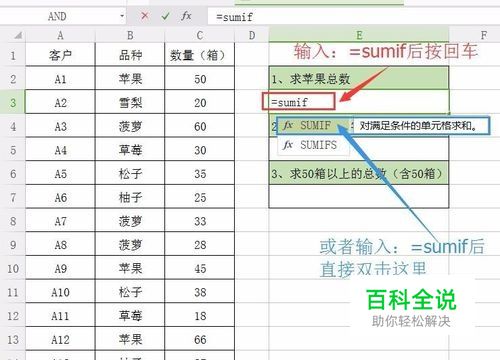Select cell with value 30
500x360 pixels.
[x=200, y=150]
